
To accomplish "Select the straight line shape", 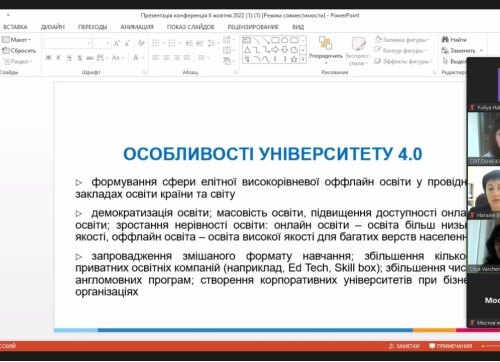I will click(256, 40).
